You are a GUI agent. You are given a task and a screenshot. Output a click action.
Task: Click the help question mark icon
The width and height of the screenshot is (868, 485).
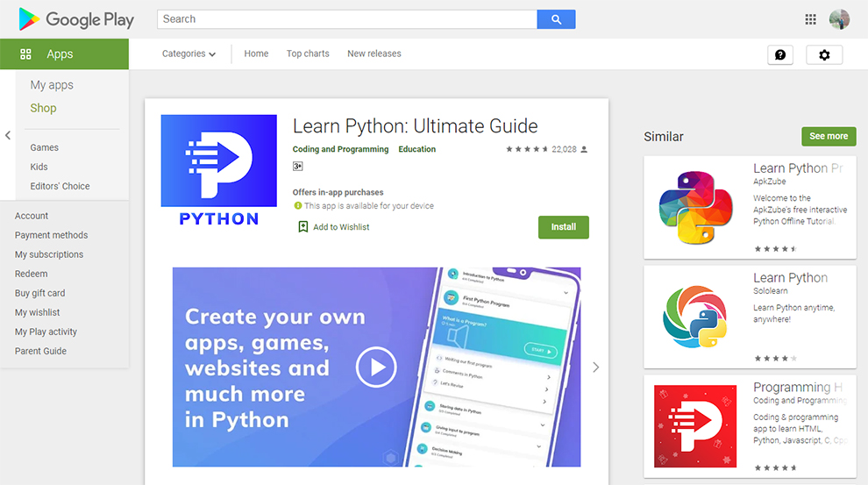pos(780,54)
